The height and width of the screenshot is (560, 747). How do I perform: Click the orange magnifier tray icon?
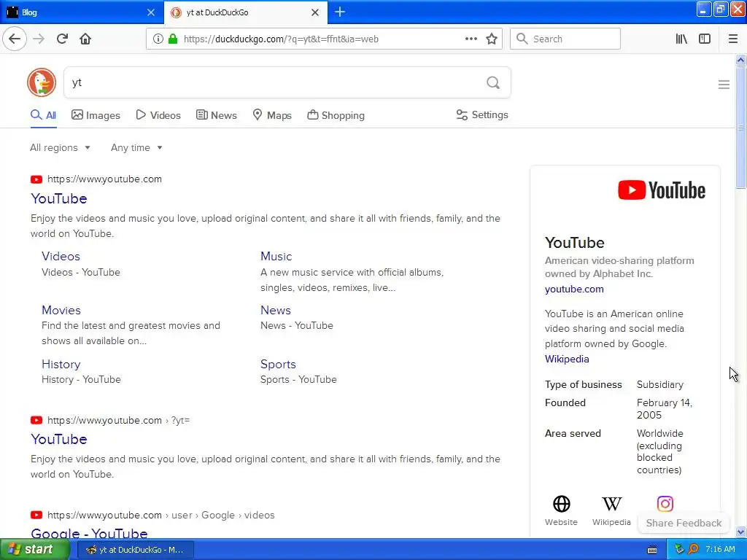693,550
